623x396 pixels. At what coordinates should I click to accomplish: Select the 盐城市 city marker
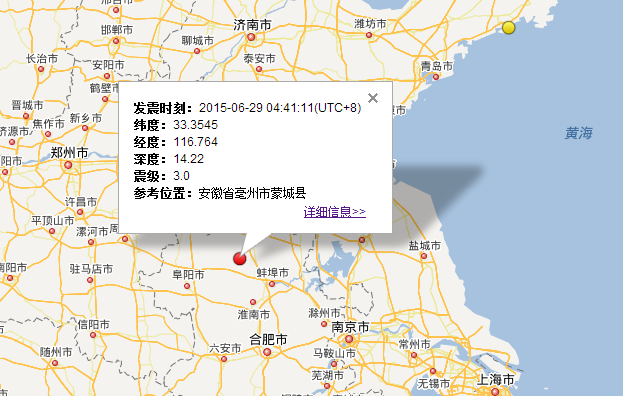tap(424, 256)
